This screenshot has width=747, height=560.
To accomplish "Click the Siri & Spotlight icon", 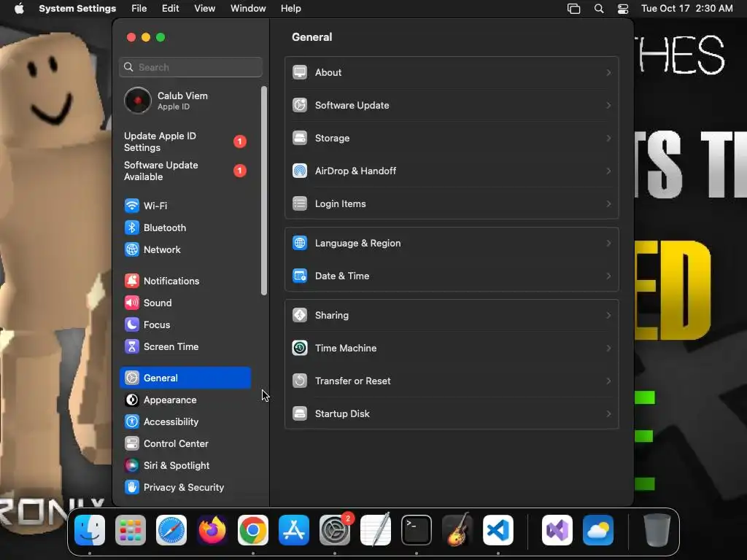I will click(132, 466).
